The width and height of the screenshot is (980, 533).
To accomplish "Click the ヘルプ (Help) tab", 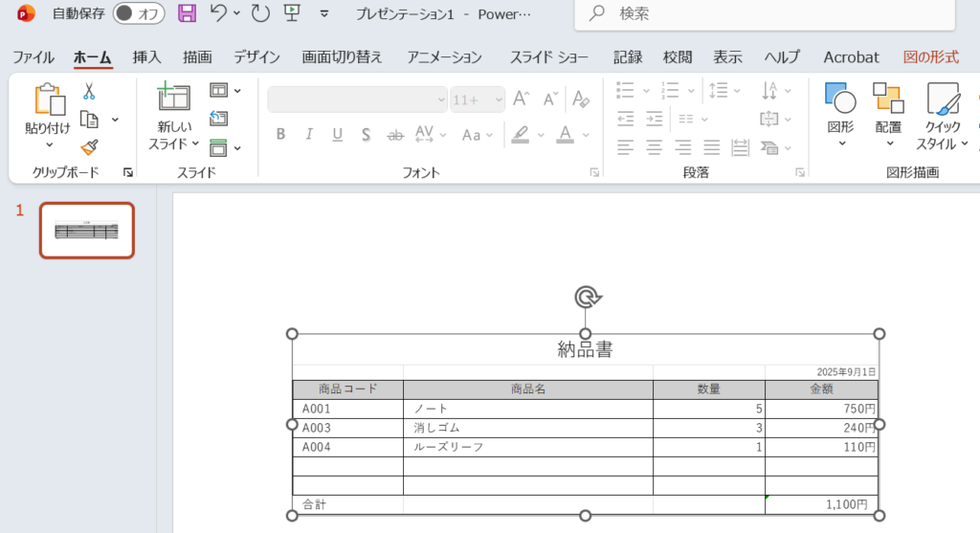I will point(782,56).
